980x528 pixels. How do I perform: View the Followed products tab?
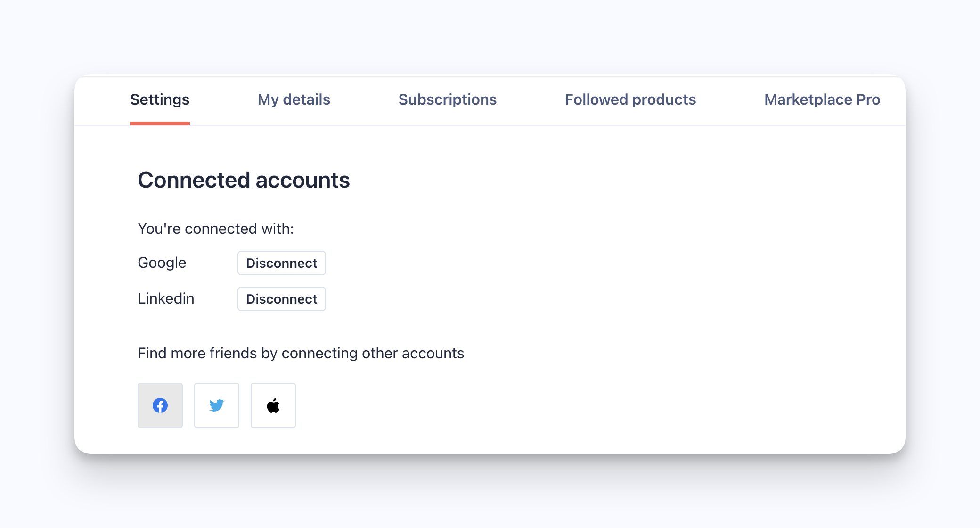(x=630, y=99)
